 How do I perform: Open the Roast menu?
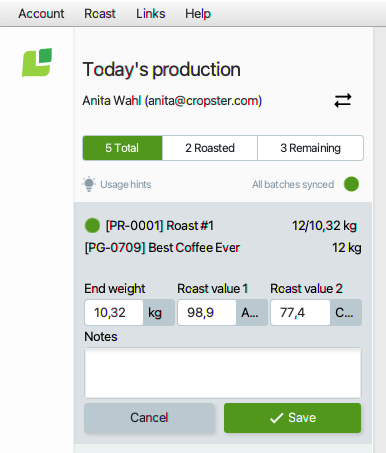100,14
